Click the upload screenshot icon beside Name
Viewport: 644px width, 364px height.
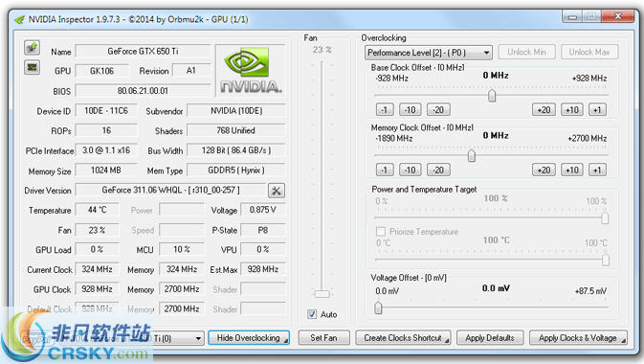click(x=32, y=48)
